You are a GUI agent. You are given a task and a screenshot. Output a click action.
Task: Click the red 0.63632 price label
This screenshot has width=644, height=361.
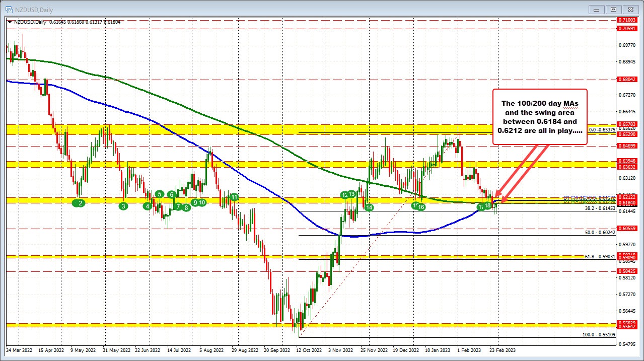click(627, 167)
